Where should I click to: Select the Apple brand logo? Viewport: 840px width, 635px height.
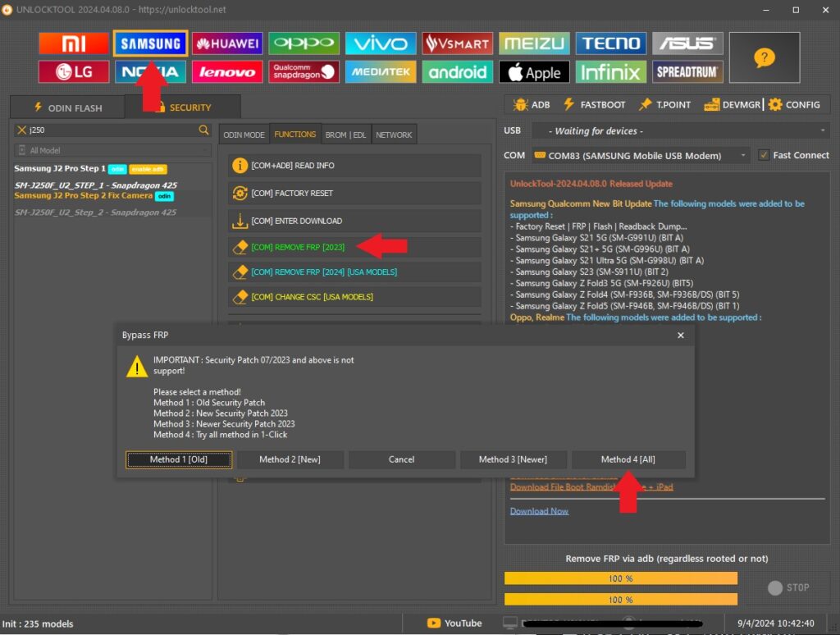tap(534, 72)
